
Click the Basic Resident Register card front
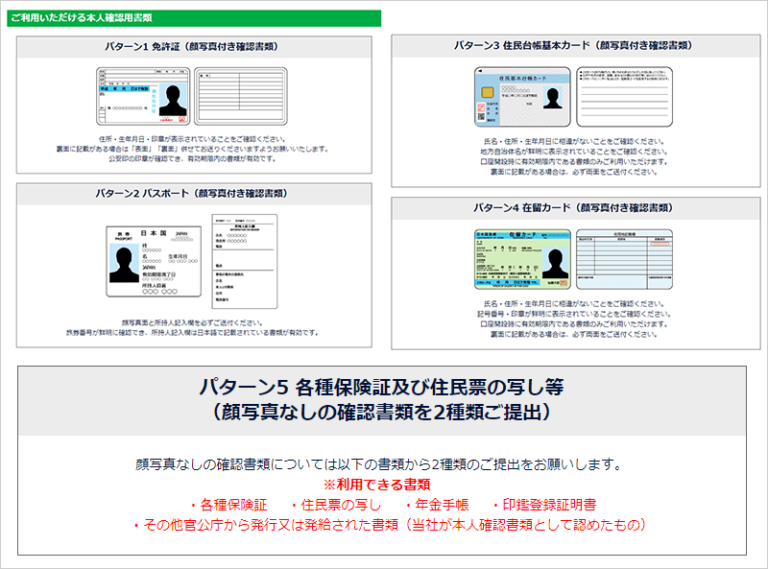522,97
